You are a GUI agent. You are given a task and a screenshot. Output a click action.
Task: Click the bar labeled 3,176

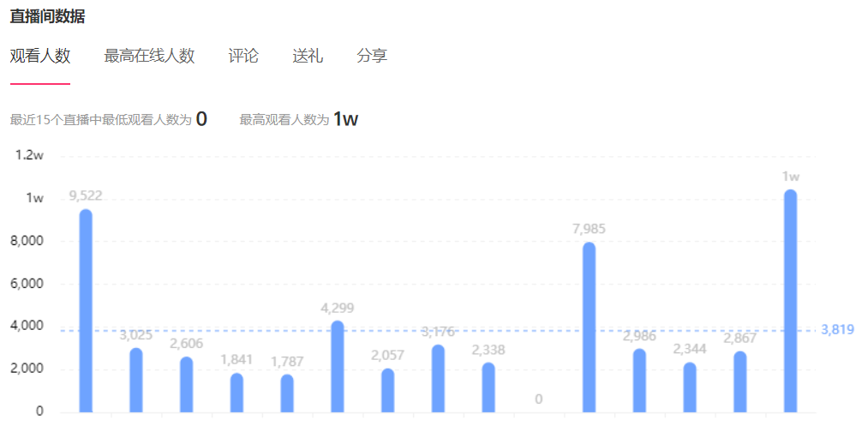[439, 379]
